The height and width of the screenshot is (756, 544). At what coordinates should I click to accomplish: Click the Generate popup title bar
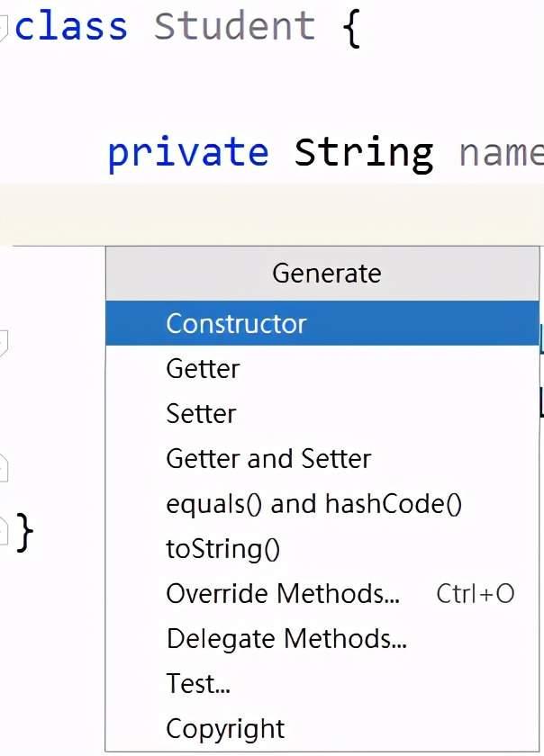[x=322, y=274]
